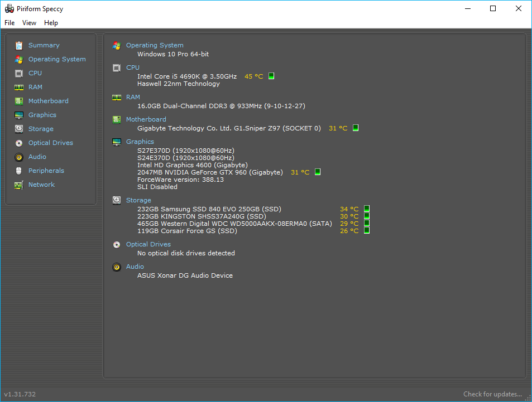Image resolution: width=532 pixels, height=402 pixels.
Task: Click the Audio speaker icon in sidebar
Action: [19, 157]
